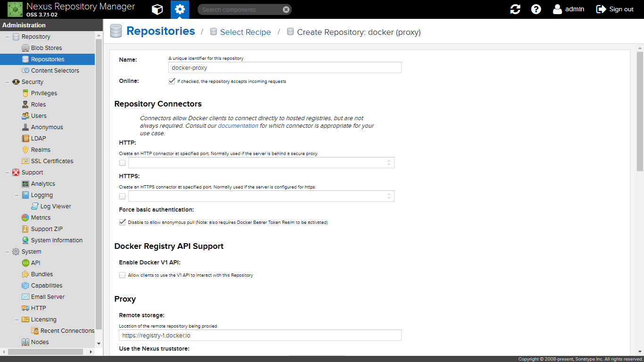Click the Content Selectors icon
The image size is (644, 362).
click(x=25, y=71)
